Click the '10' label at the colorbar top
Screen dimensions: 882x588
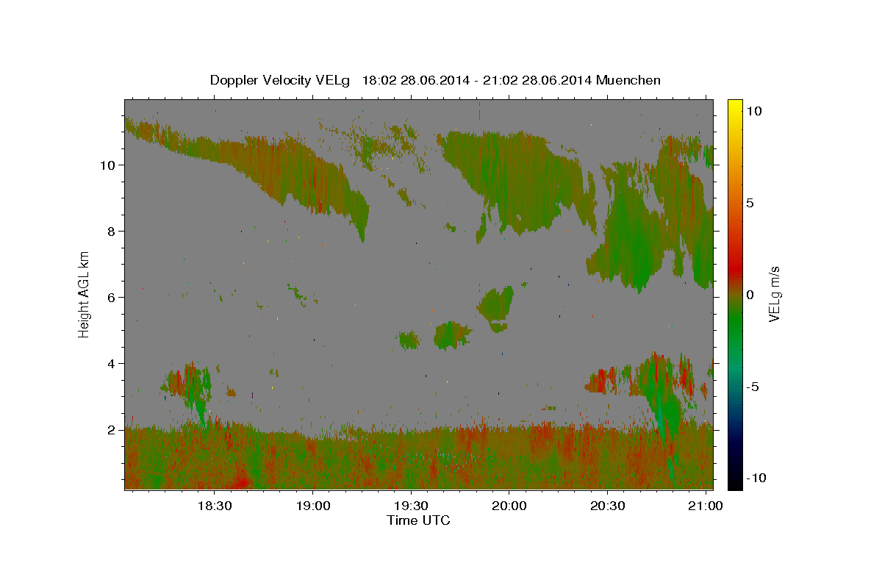(x=754, y=111)
